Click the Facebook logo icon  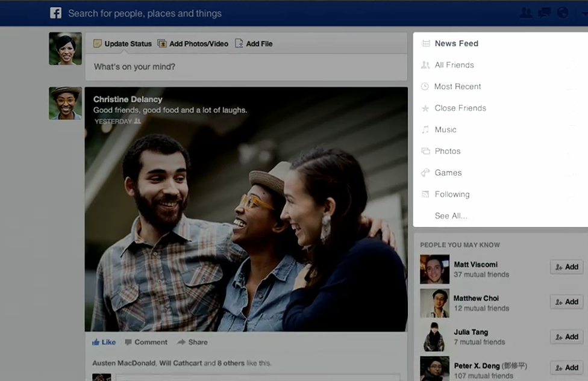56,13
